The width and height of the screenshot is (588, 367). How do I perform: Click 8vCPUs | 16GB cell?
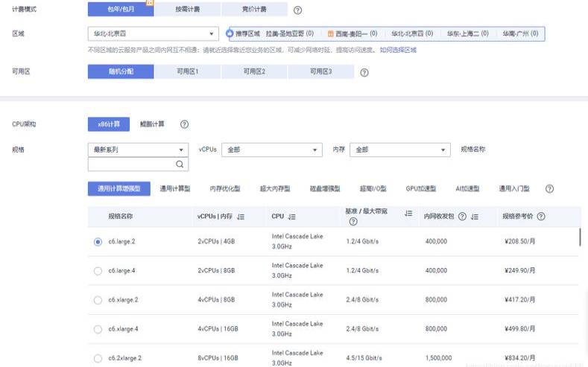pyautogui.click(x=218, y=358)
